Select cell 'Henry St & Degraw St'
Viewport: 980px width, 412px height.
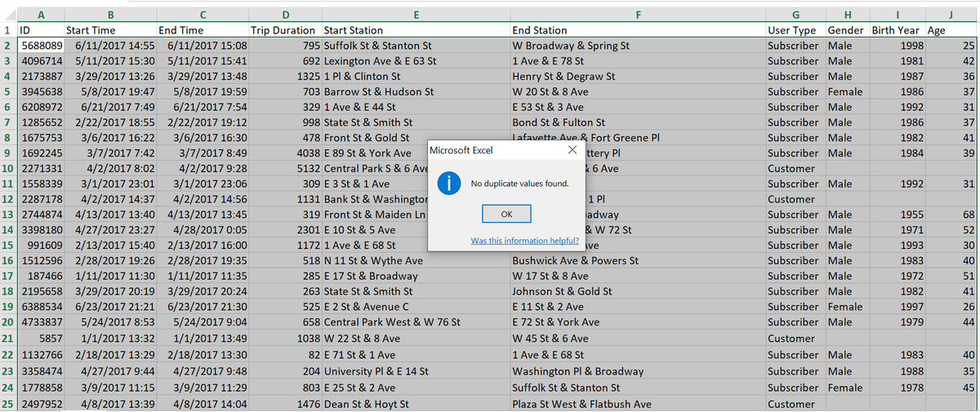point(638,77)
